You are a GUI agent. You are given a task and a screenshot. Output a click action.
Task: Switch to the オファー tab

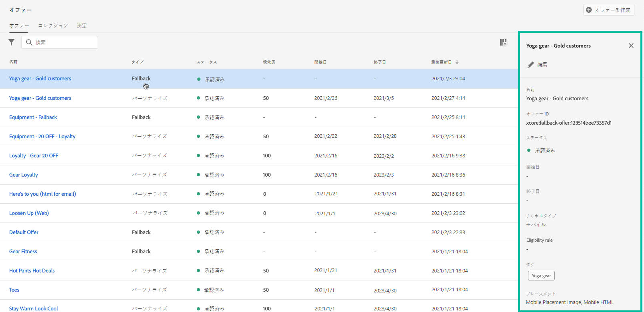[x=19, y=26]
